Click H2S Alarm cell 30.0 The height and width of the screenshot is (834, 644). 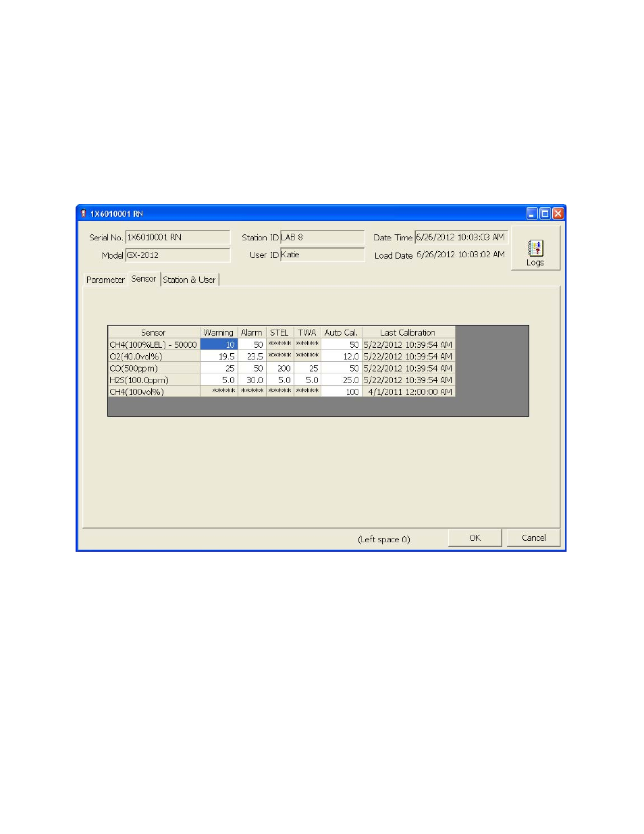point(252,380)
